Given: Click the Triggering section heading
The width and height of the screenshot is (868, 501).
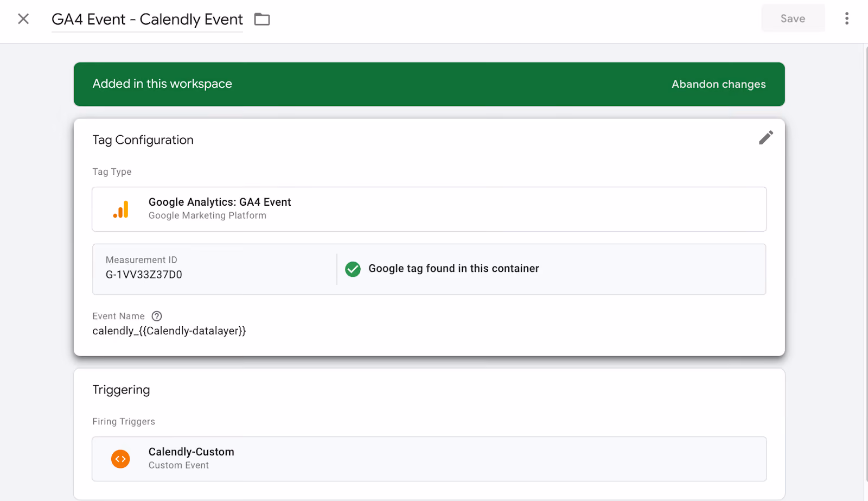Looking at the screenshot, I should (121, 390).
